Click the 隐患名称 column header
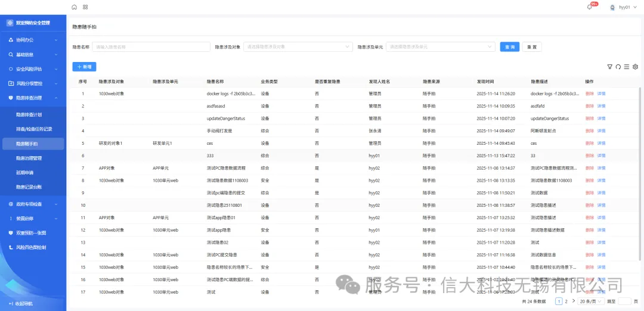The image size is (644, 311). pos(215,82)
